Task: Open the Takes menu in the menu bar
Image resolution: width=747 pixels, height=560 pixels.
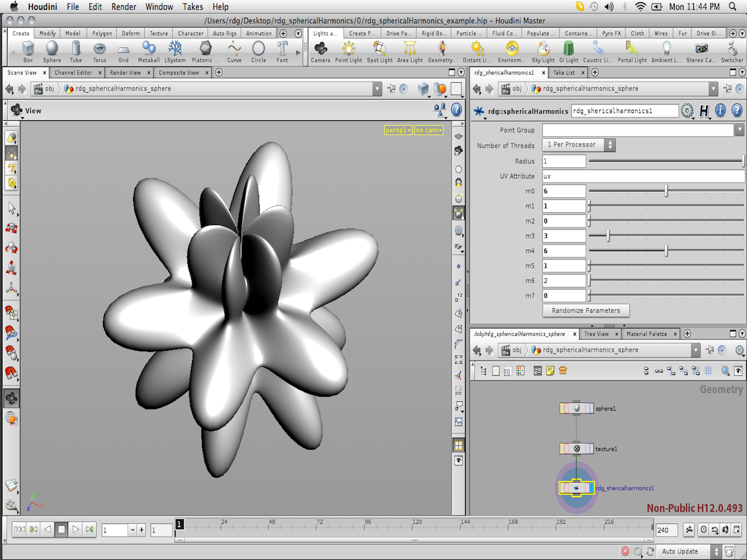Action: click(193, 6)
